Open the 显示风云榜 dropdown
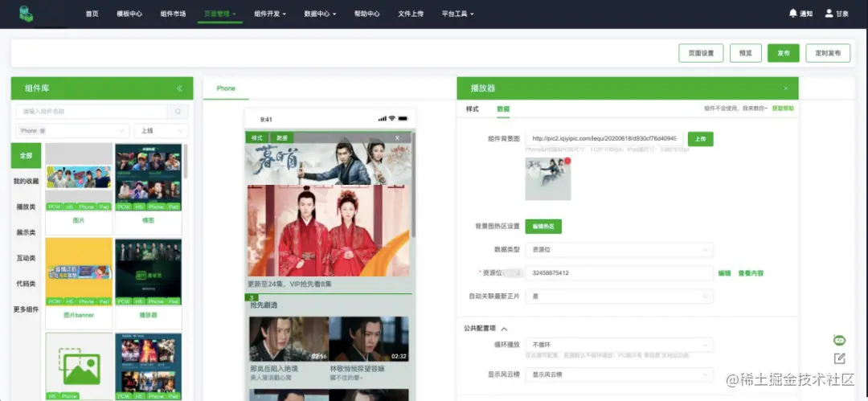This screenshot has height=401, width=868. 619,374
